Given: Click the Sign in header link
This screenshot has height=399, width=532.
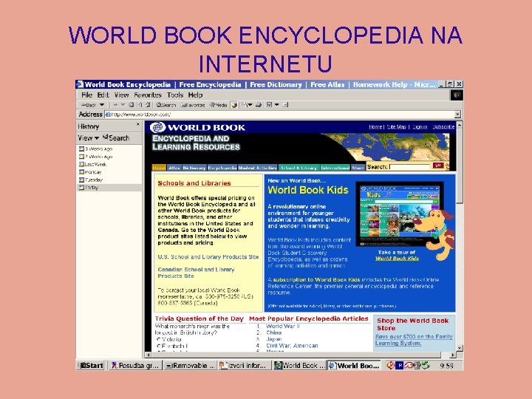Looking at the screenshot, I should (x=420, y=127).
